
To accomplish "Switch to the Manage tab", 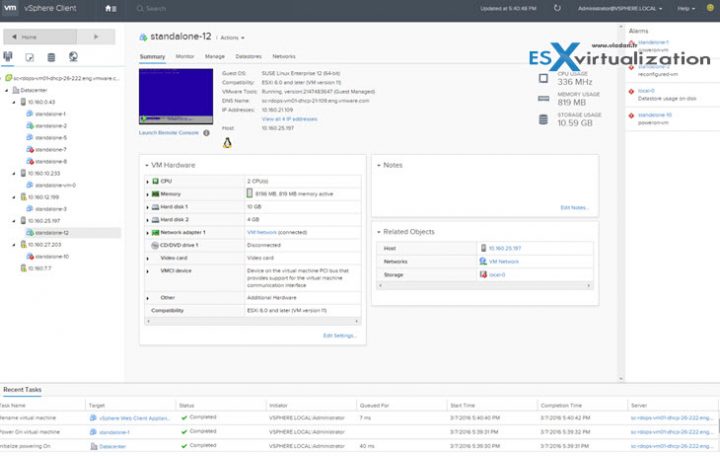I will pyautogui.click(x=215, y=56).
